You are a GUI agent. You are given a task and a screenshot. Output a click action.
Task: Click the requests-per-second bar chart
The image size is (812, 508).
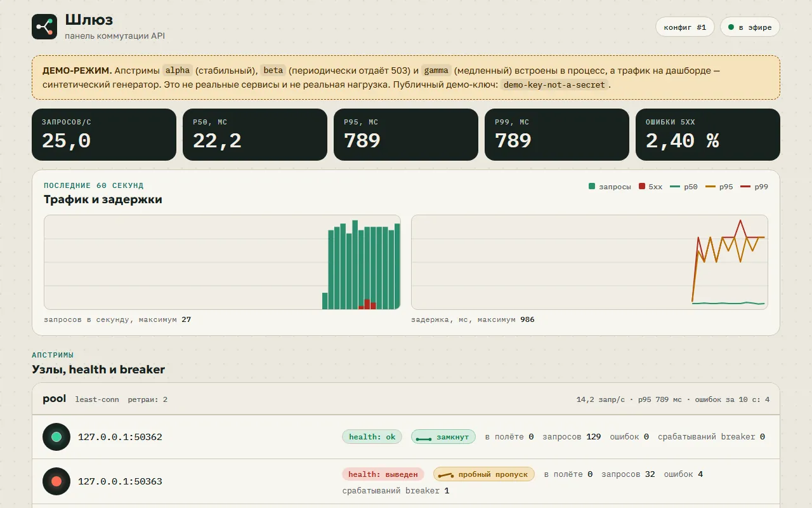click(222, 262)
